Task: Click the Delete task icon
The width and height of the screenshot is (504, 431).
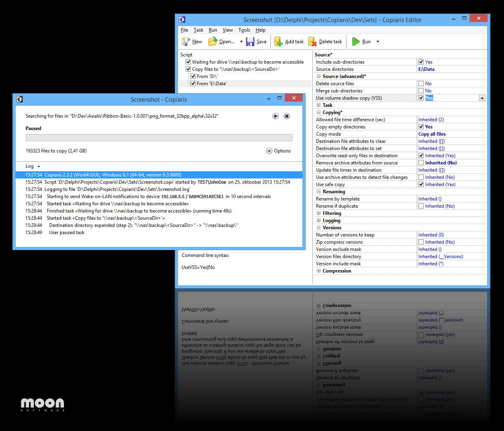Action: pos(312,42)
